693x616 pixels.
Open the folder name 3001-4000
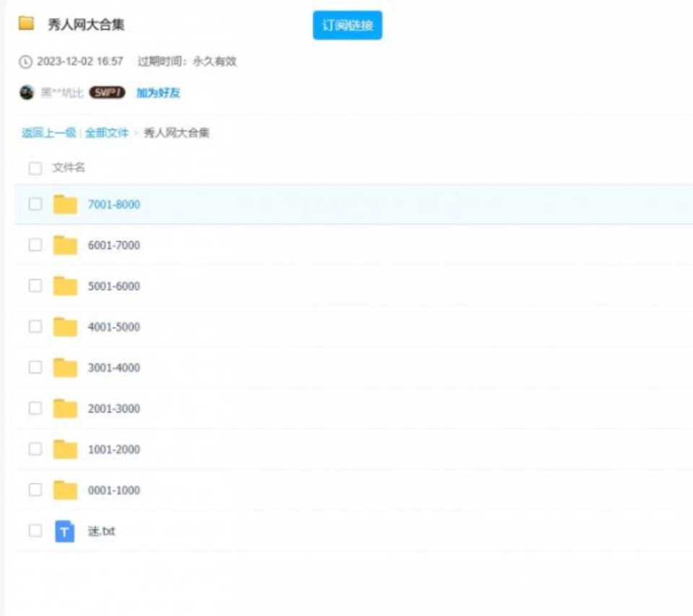click(114, 368)
